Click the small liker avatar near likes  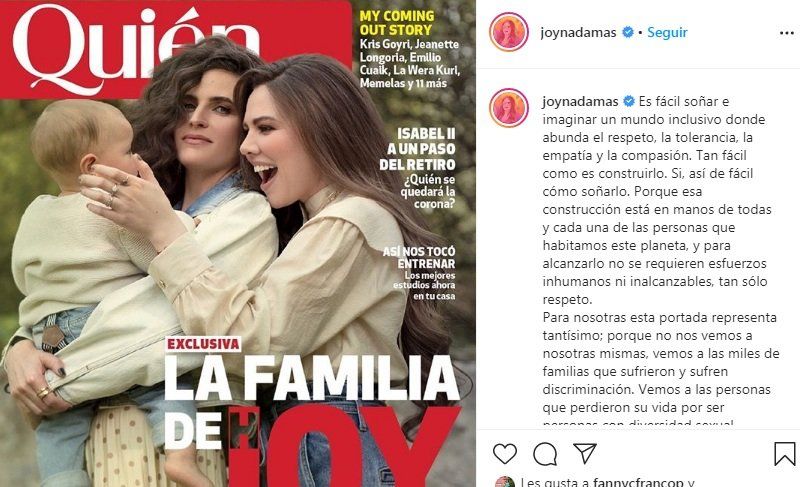pyautogui.click(x=504, y=482)
